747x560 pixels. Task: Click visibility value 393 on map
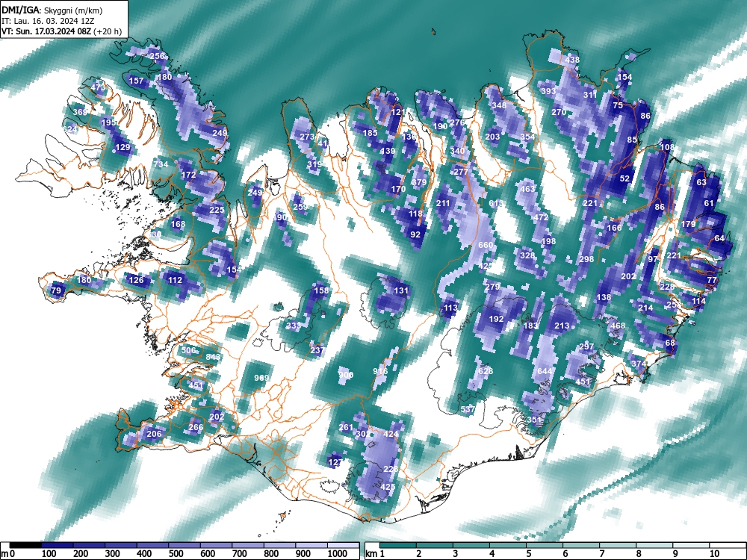549,91
